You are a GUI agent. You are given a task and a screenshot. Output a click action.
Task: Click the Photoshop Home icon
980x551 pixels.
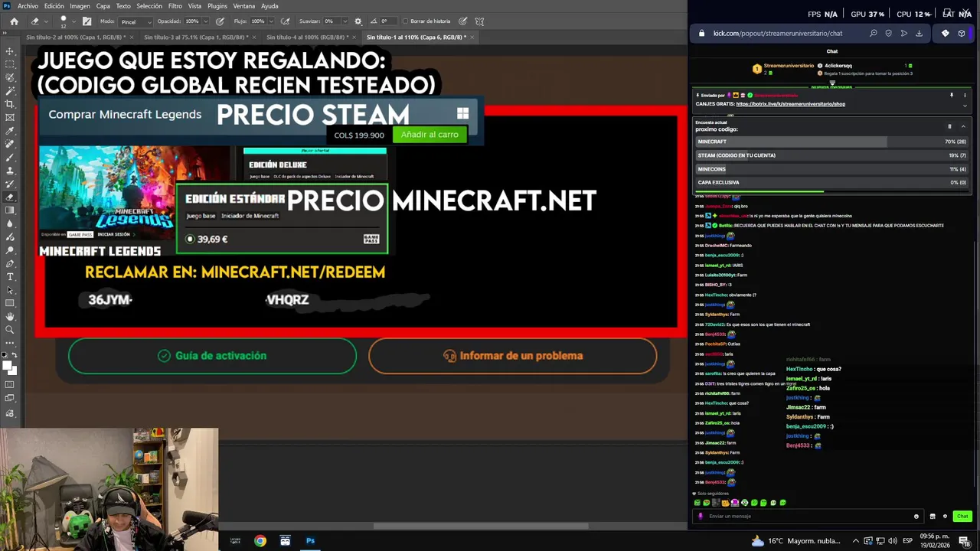pyautogui.click(x=14, y=21)
